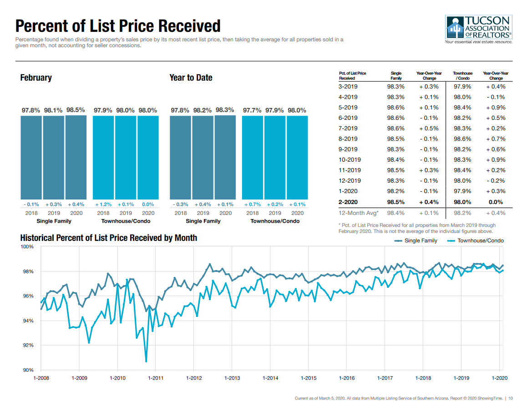Click the 7-2019 table row label
Image resolution: width=532 pixels, height=404 pixels.
click(348, 128)
